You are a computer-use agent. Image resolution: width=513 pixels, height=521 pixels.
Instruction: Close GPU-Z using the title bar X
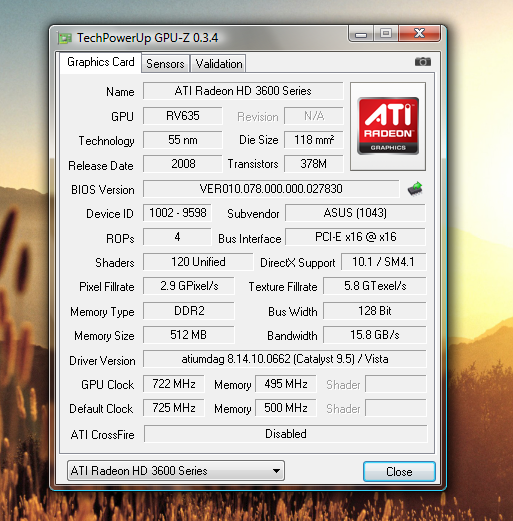point(419,33)
